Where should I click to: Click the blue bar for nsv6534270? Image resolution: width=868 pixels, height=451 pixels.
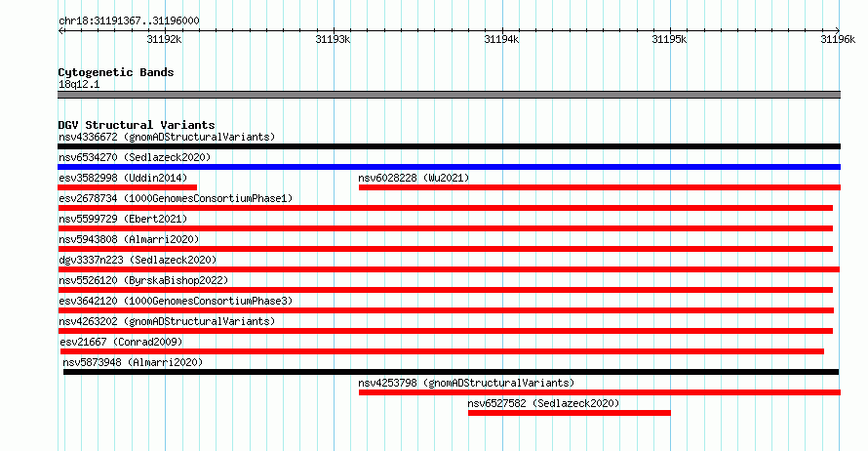(x=449, y=167)
